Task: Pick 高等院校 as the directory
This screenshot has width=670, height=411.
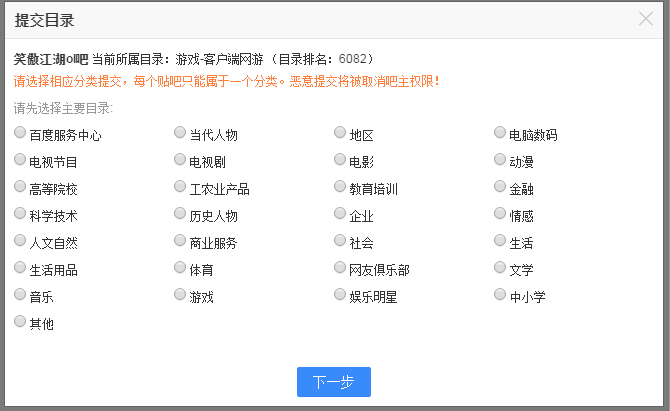Action: coord(20,186)
